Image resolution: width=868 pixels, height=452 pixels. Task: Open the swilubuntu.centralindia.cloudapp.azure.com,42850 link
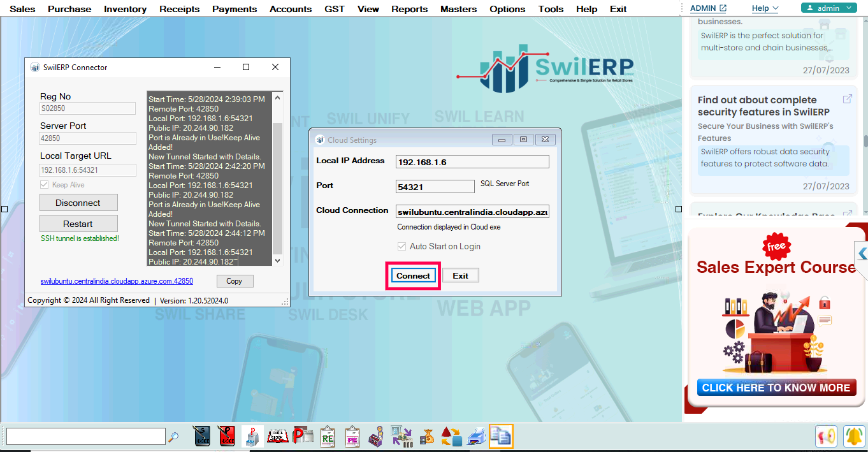click(117, 281)
